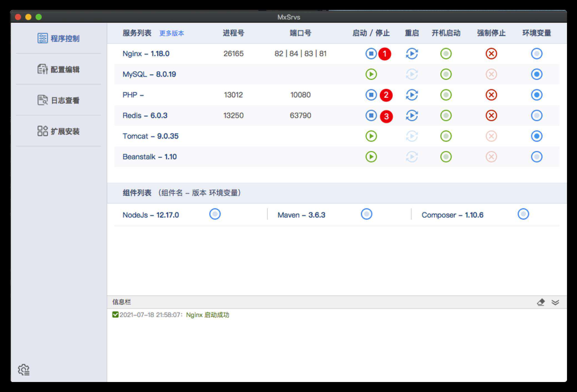The image size is (577, 392).
Task: Click PHP port number 10080
Action: 300,95
